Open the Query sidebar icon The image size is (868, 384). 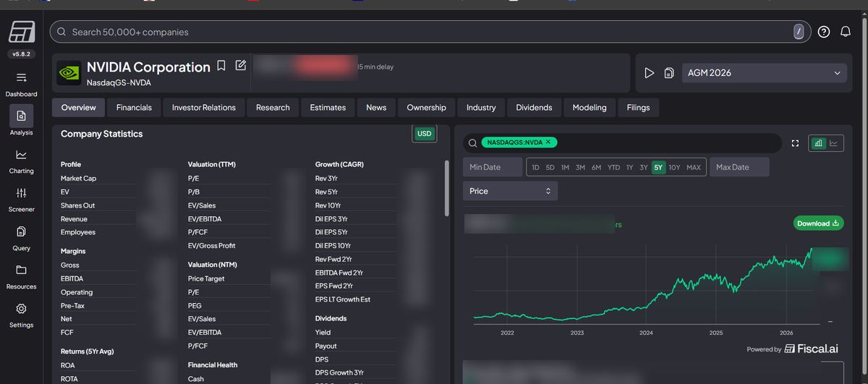coord(21,231)
